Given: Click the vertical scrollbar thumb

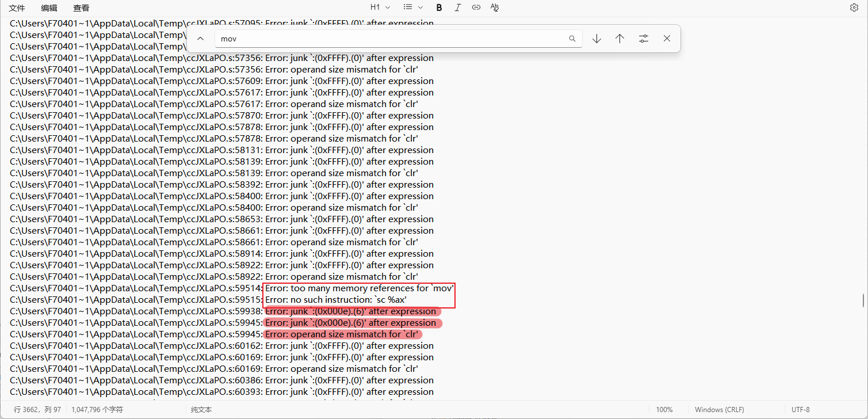Looking at the screenshot, I should point(863,300).
